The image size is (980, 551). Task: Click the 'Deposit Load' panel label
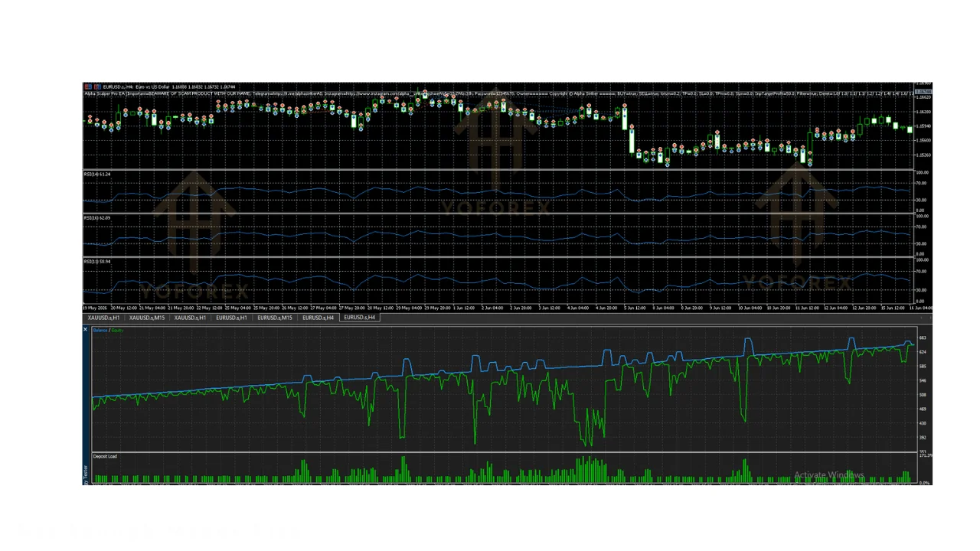point(105,457)
